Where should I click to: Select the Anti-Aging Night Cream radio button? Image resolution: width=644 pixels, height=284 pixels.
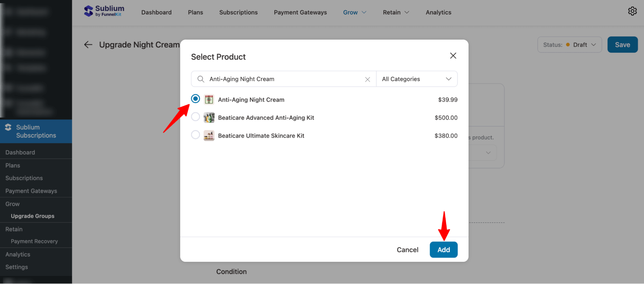click(x=196, y=99)
